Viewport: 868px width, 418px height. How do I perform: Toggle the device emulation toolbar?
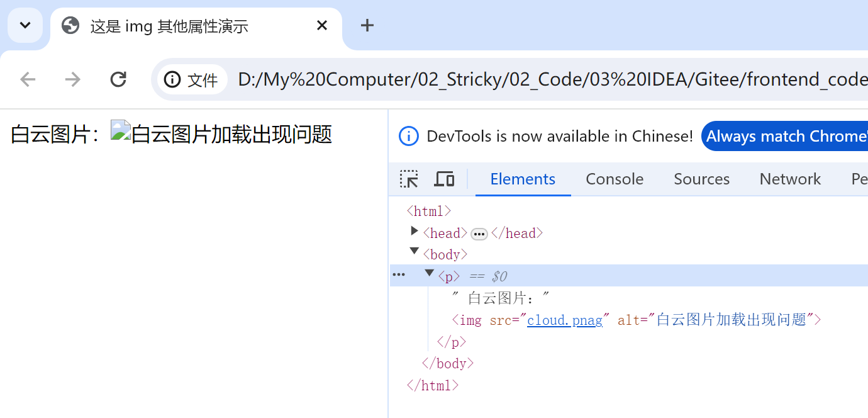coord(445,179)
